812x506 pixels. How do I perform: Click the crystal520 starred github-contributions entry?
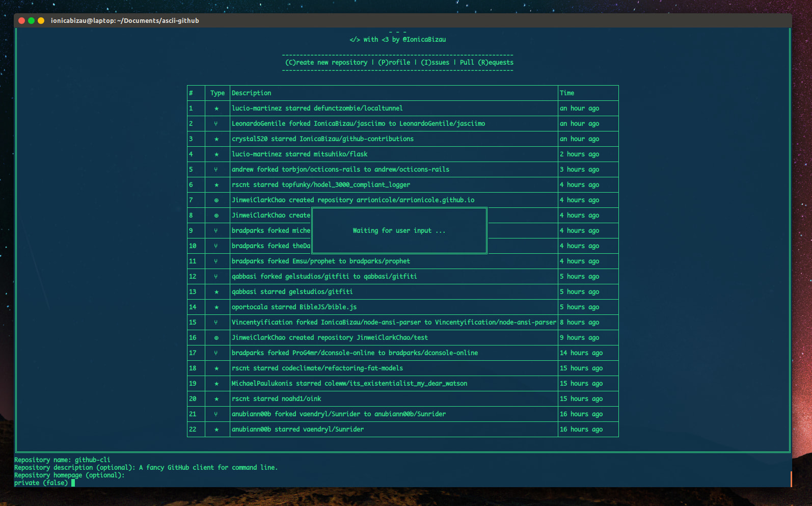[322, 139]
